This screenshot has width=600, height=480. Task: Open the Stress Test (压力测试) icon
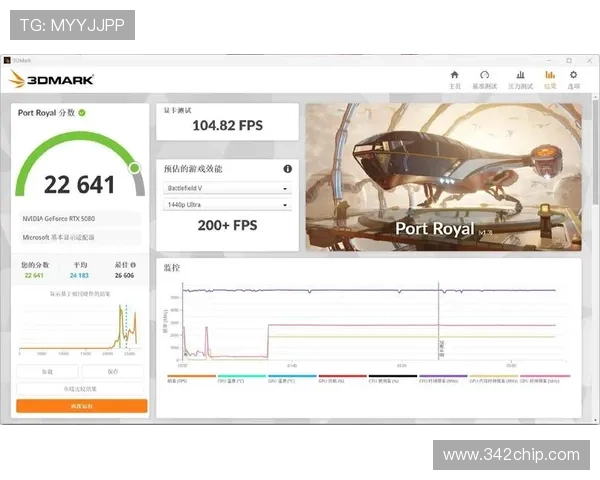point(517,78)
